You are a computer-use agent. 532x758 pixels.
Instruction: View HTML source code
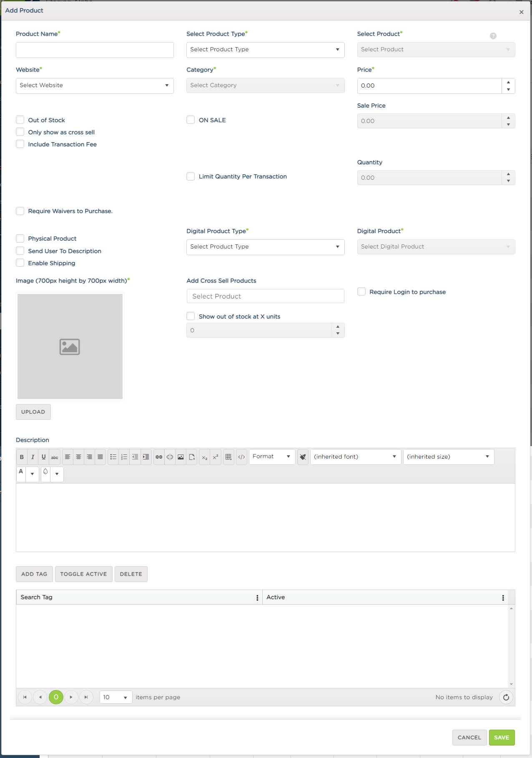click(241, 457)
